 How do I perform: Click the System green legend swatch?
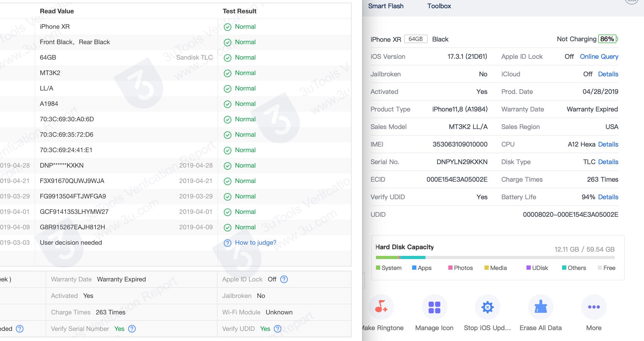click(x=378, y=268)
